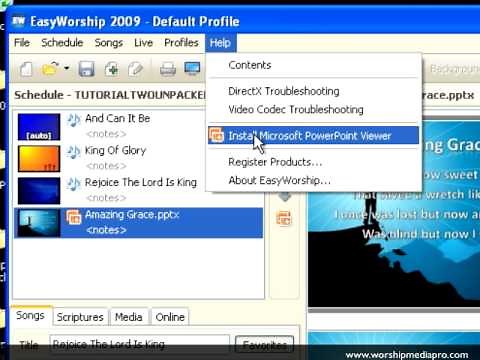Screen dimensions: 480x360
Task: Click the New Schedule page icon
Action: point(26,70)
